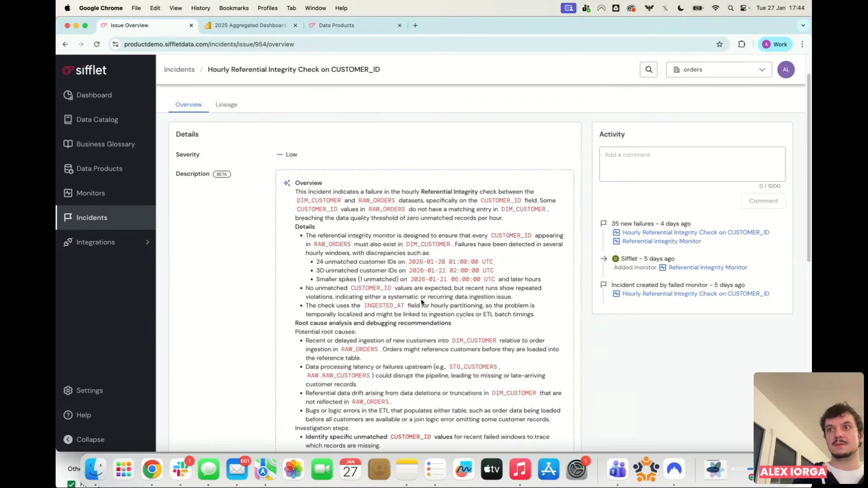Open the Bookmarks menu in the menu bar
868x488 pixels.
(x=233, y=8)
